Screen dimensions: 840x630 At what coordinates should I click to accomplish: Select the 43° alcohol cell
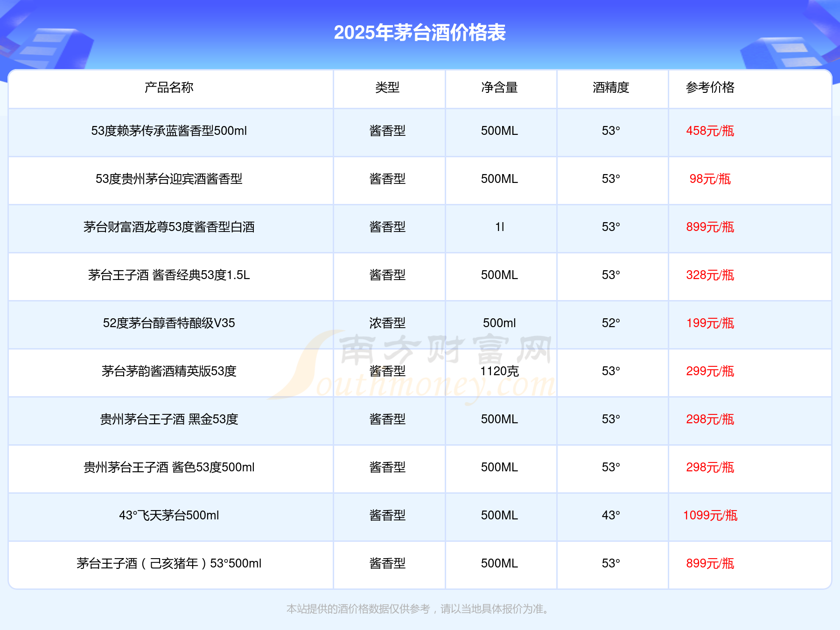coord(611,515)
